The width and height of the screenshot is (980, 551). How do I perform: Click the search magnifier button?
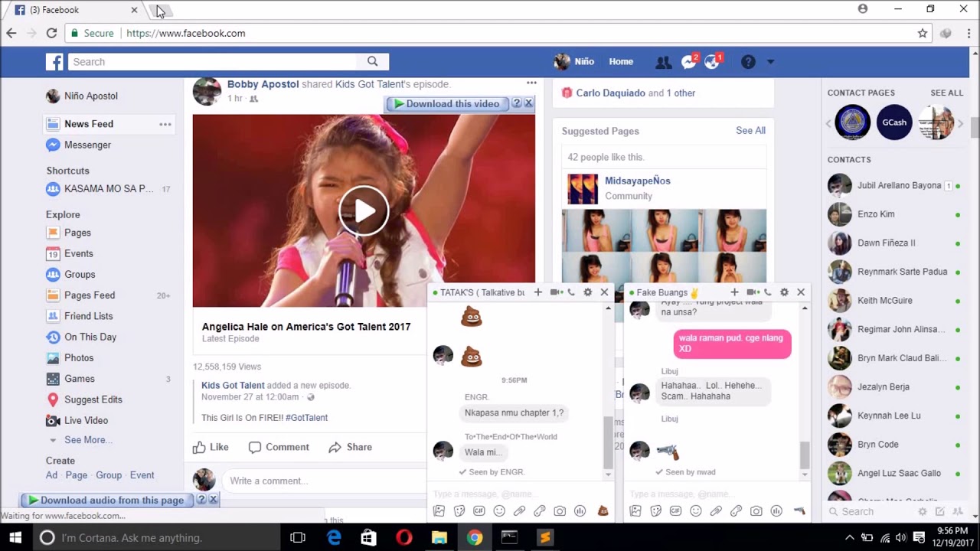(x=372, y=62)
